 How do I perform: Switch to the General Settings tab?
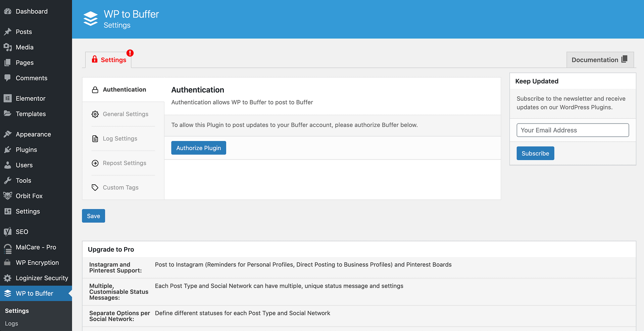click(126, 114)
